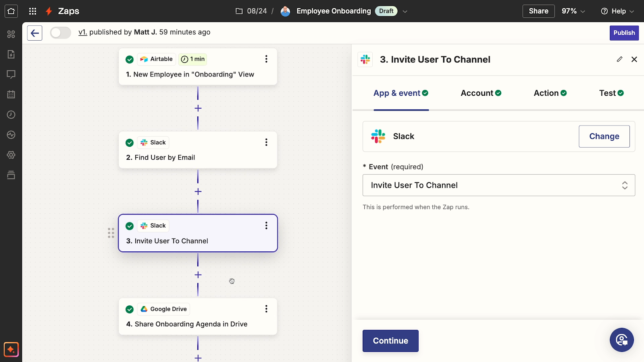Open menu for step 1 Airtable
Image resolution: width=644 pixels, height=362 pixels.
[x=266, y=59]
